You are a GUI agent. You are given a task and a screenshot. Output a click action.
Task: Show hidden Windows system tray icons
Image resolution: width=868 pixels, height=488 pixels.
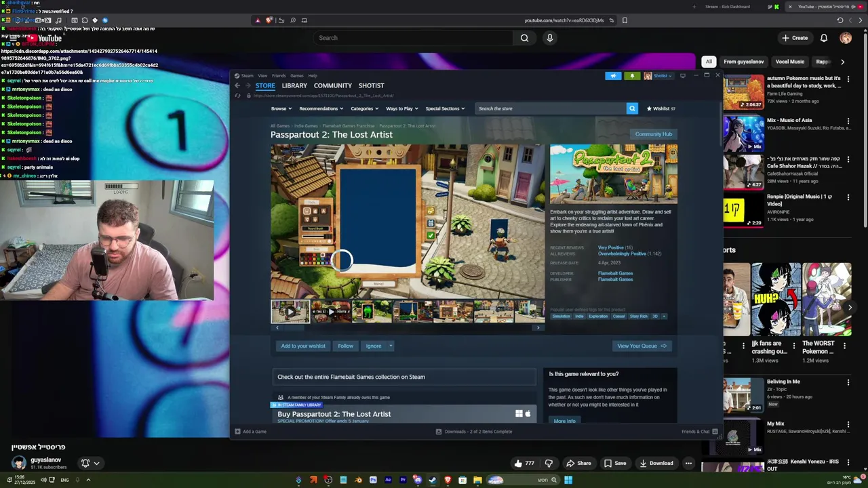(88, 480)
